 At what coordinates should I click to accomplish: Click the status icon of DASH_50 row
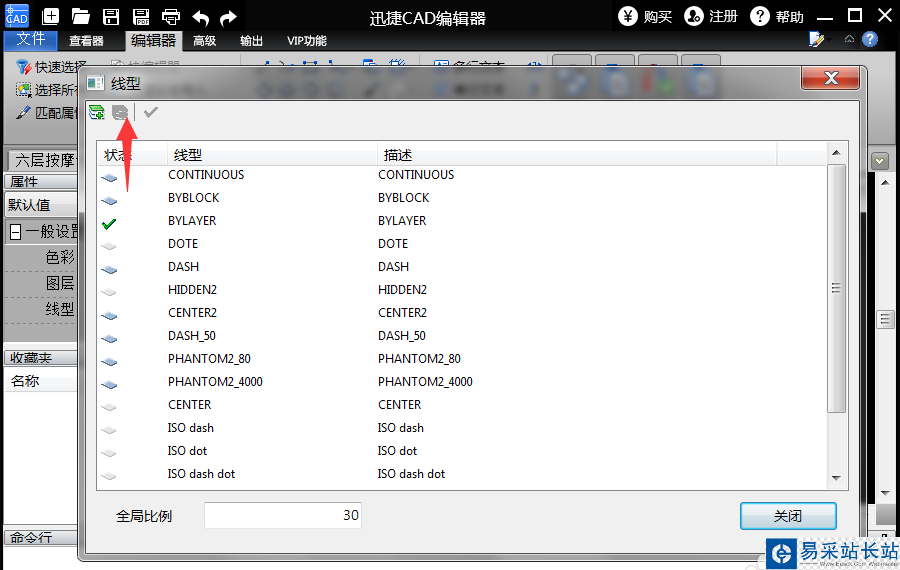click(x=109, y=339)
